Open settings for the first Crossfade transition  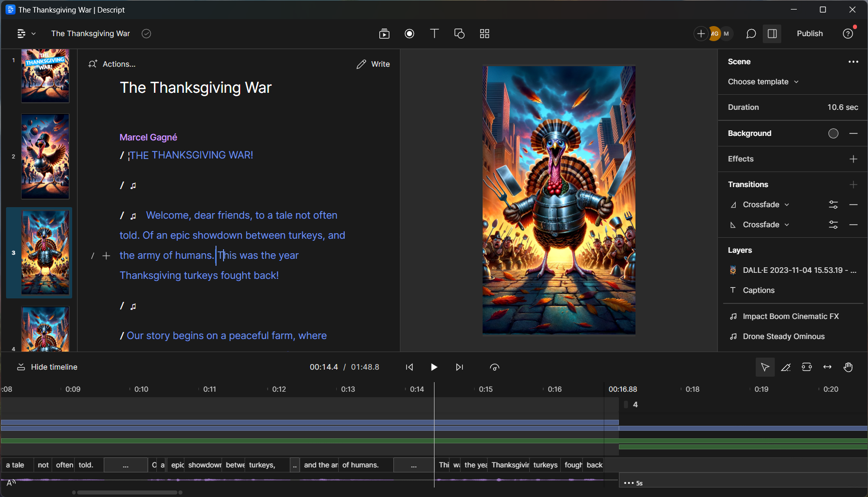pyautogui.click(x=833, y=205)
